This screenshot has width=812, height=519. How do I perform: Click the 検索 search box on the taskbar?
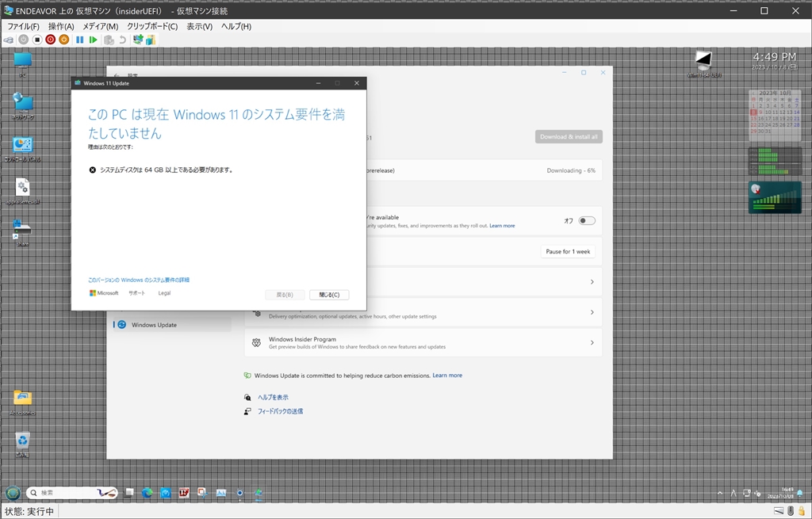[72, 493]
